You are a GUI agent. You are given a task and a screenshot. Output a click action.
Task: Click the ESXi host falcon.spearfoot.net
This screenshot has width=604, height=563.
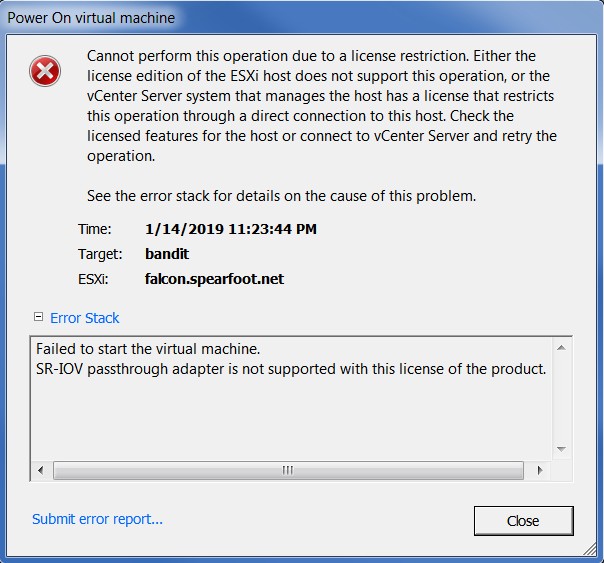click(214, 279)
